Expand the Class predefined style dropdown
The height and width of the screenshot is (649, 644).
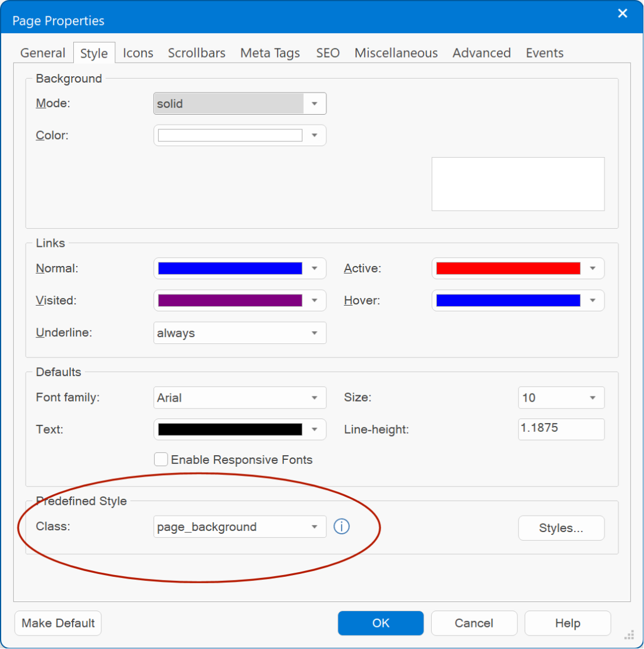(240, 527)
